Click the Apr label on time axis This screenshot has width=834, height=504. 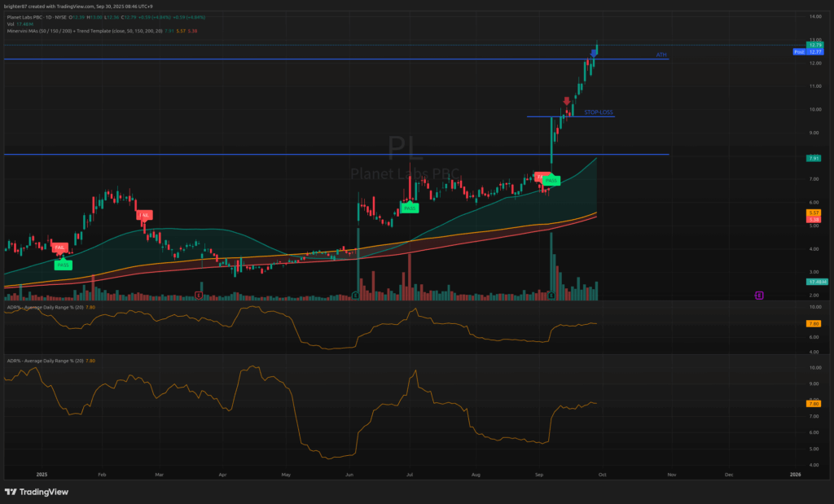[x=222, y=474]
